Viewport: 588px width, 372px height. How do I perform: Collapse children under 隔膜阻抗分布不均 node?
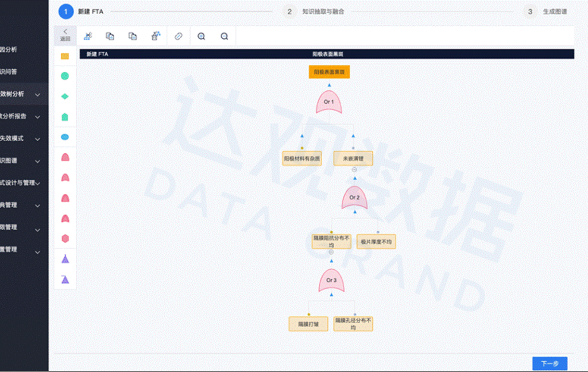(331, 252)
